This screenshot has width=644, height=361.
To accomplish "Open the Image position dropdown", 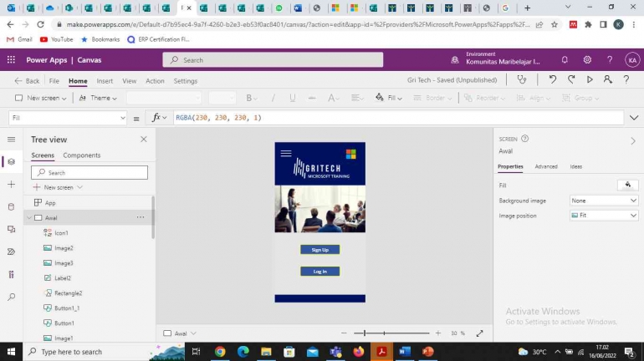I will (x=604, y=216).
